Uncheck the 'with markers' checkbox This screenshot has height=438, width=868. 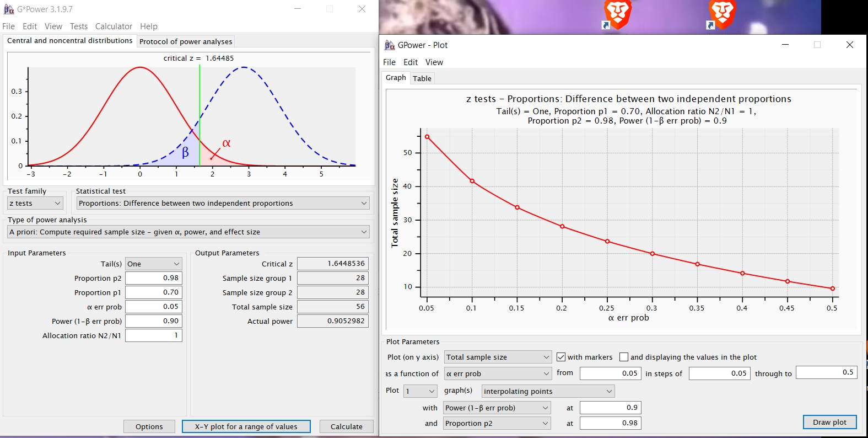(x=561, y=357)
